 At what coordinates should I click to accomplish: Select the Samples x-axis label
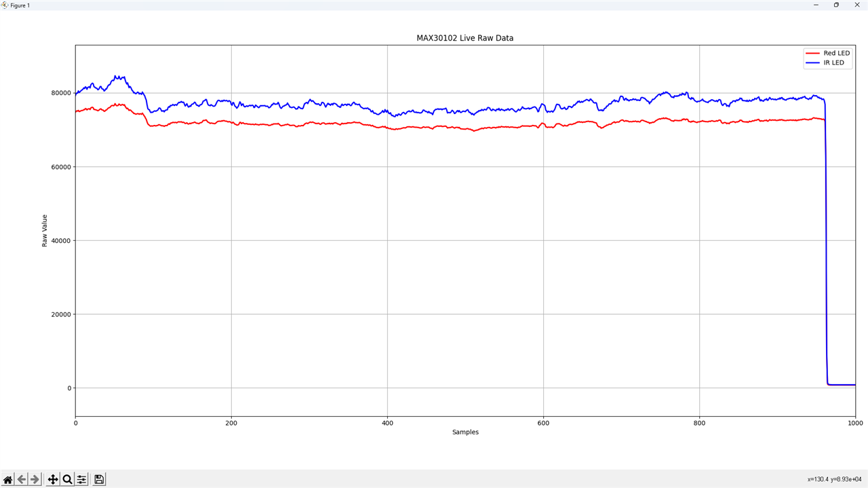pos(465,432)
